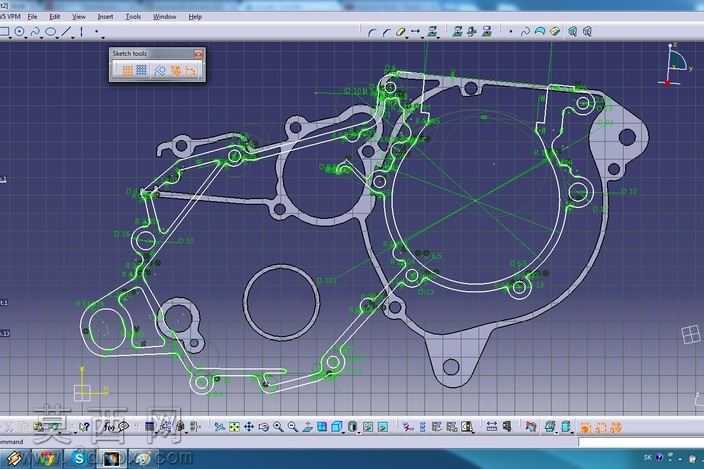Click the What's This help icon
Viewport: 704px width, 469px height.
pyautogui.click(x=84, y=427)
